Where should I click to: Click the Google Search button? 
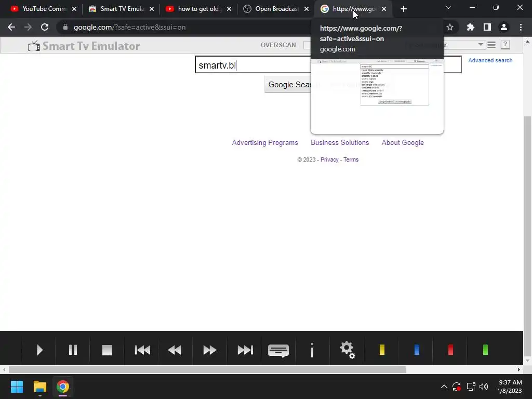[x=289, y=85]
